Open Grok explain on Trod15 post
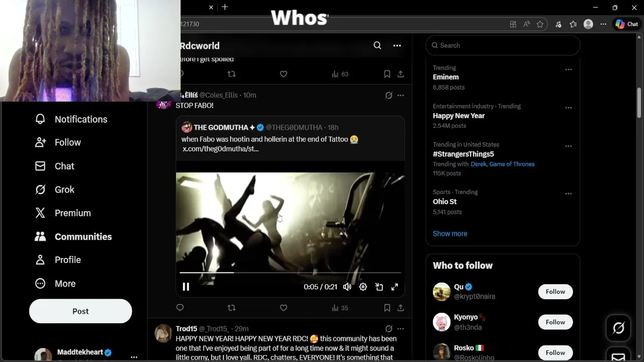644x362 pixels. (x=388, y=329)
